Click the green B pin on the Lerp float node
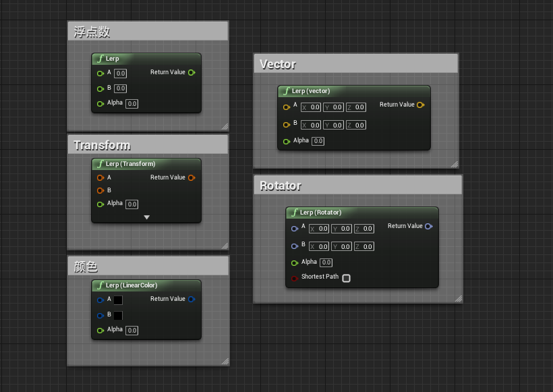This screenshot has height=392, width=553. (101, 88)
